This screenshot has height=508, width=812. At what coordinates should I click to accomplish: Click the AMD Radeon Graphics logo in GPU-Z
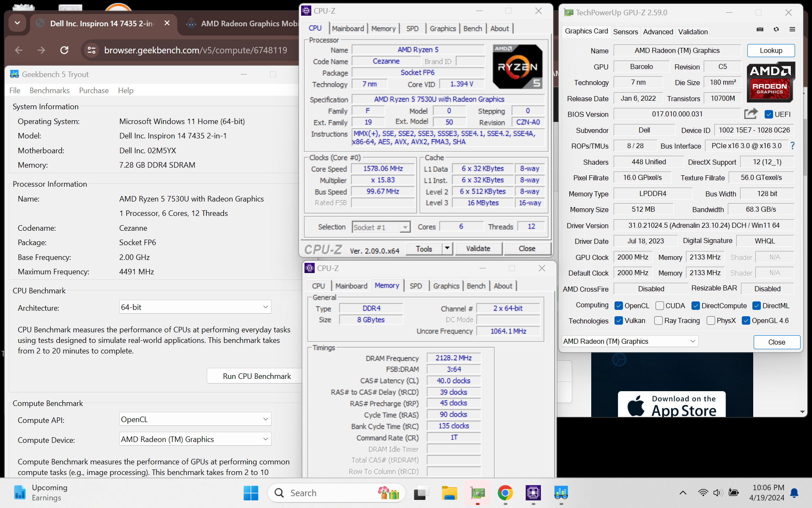tap(770, 82)
